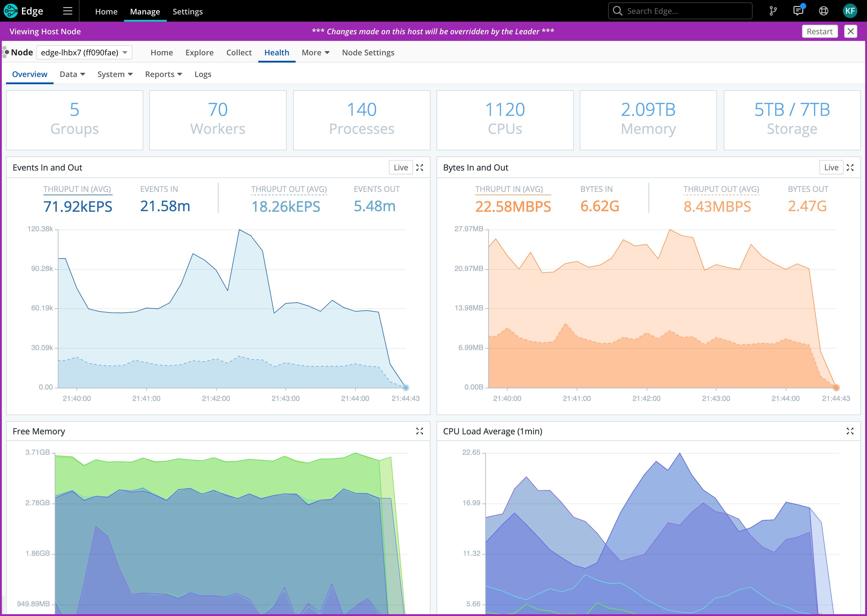Toggle Thruput Out series in Events chart
The height and width of the screenshot is (616, 867).
[x=288, y=189]
